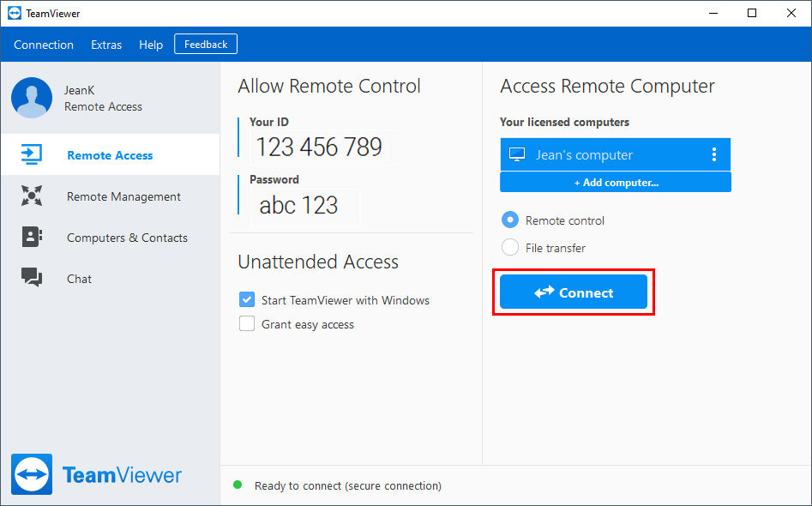Click the blue Connect button
The image size is (812, 506).
click(x=574, y=292)
